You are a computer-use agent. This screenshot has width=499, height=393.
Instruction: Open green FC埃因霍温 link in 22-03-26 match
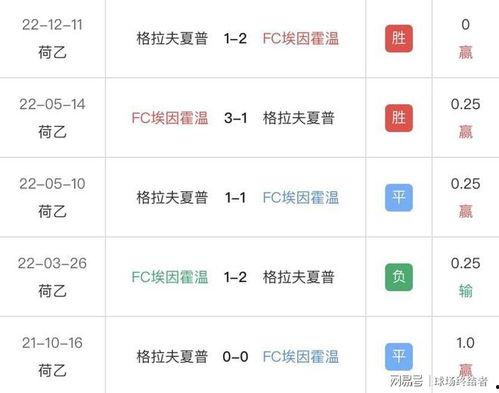[x=170, y=277]
